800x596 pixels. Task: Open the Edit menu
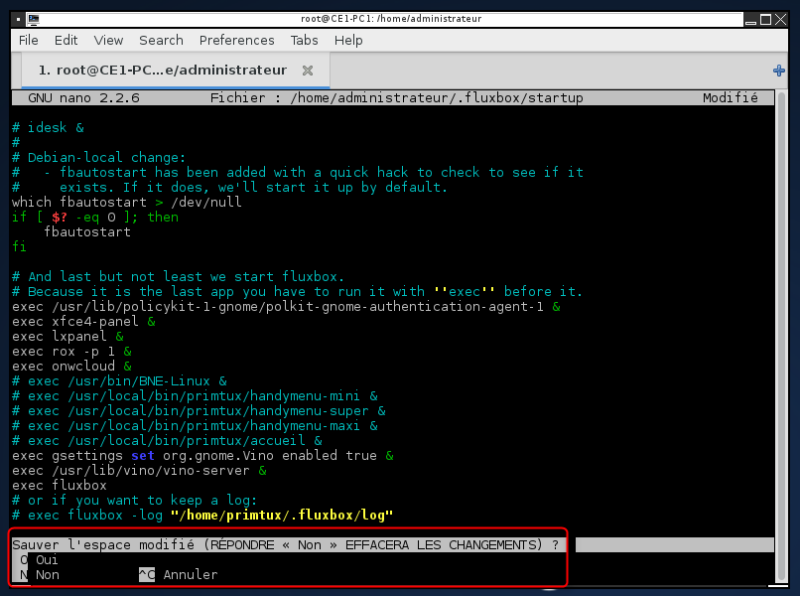pyautogui.click(x=66, y=40)
